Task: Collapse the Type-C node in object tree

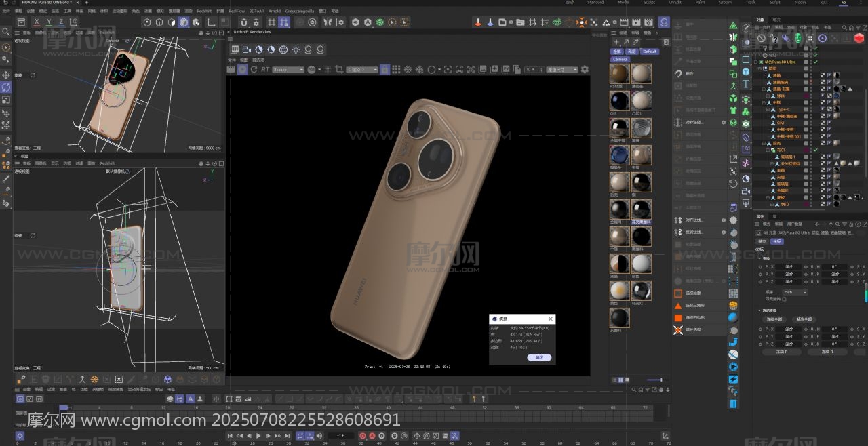Action: tap(768, 109)
